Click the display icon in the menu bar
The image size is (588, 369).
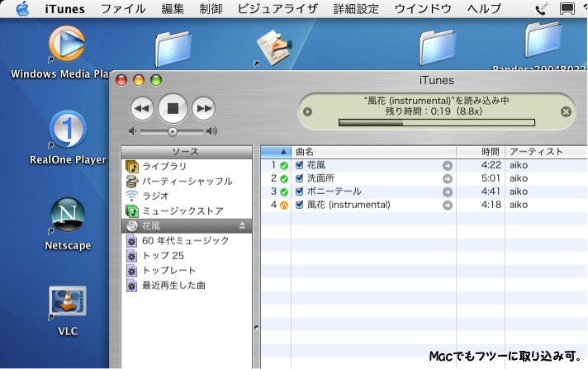(567, 9)
